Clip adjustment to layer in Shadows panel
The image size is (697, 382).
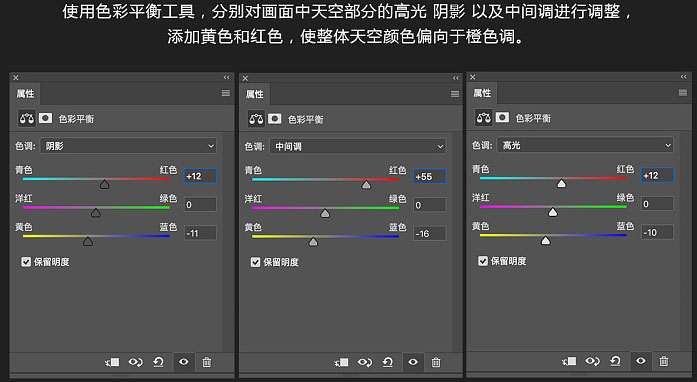coord(112,362)
